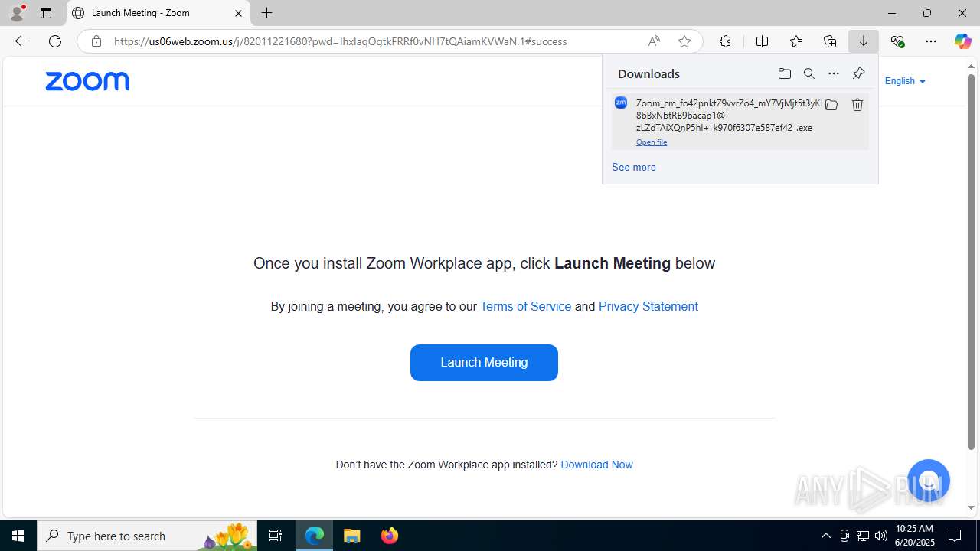This screenshot has width=980, height=551.
Task: Show Zoom installer in folder
Action: coord(831,105)
